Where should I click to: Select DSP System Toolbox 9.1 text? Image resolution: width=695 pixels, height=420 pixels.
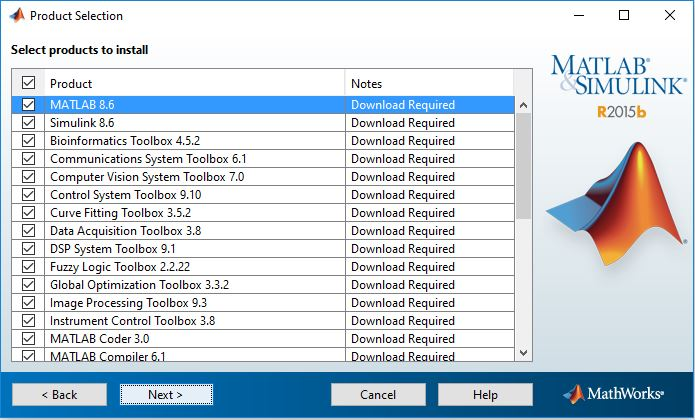click(113, 249)
